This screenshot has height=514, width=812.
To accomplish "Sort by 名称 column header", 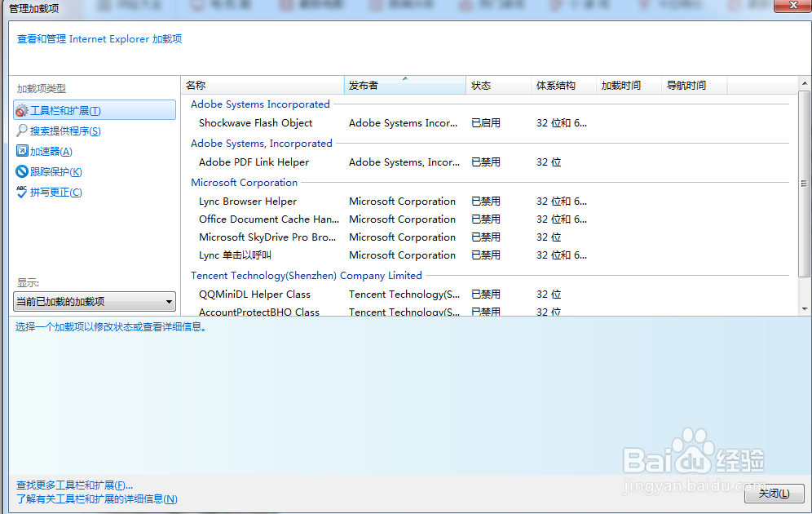I will (263, 86).
